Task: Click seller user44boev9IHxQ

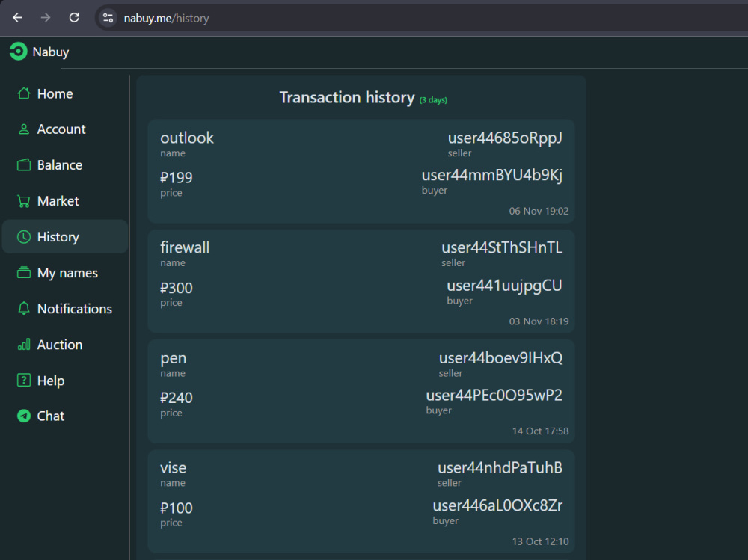Action: click(500, 357)
